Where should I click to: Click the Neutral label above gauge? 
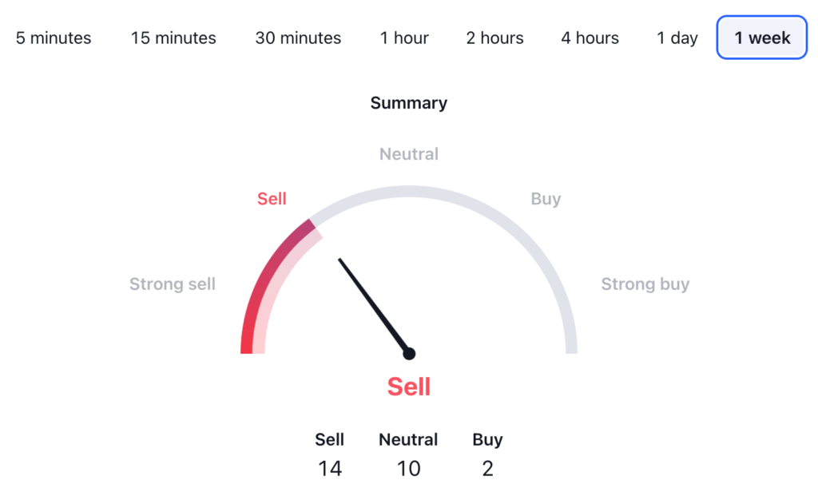point(409,153)
